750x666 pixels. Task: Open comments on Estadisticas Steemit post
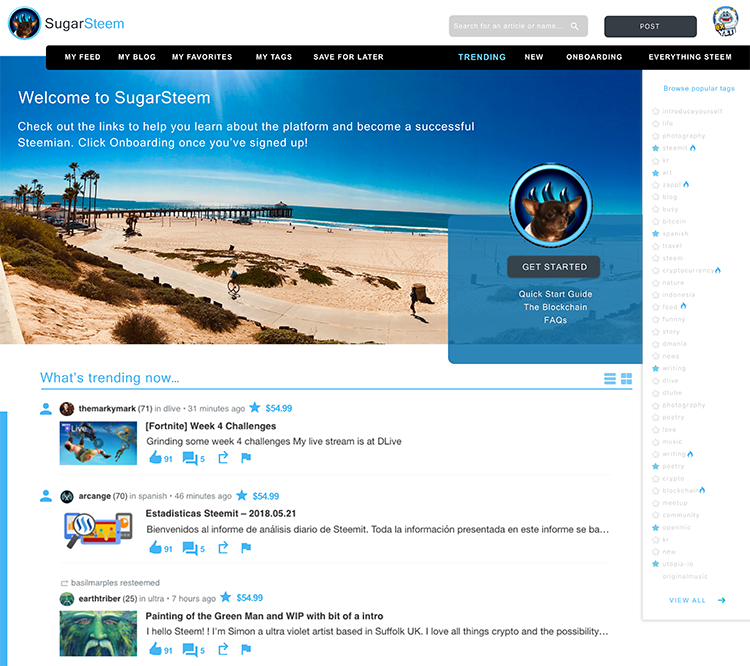click(190, 548)
